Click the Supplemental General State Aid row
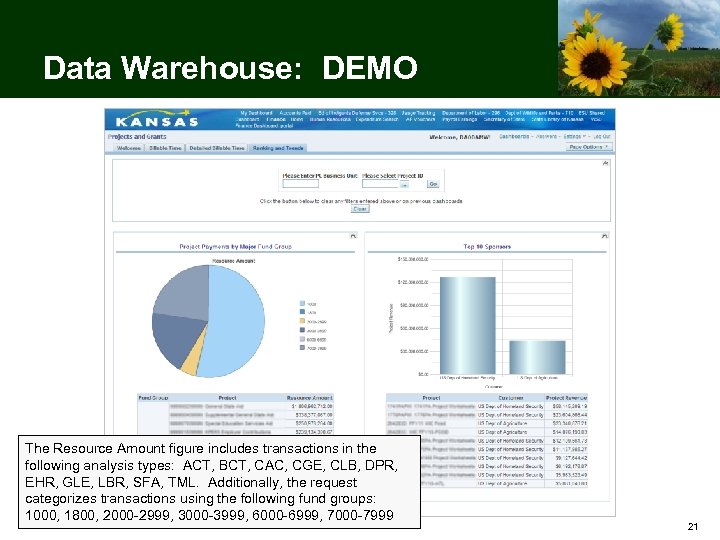This screenshot has width=720, height=540. 251,415
